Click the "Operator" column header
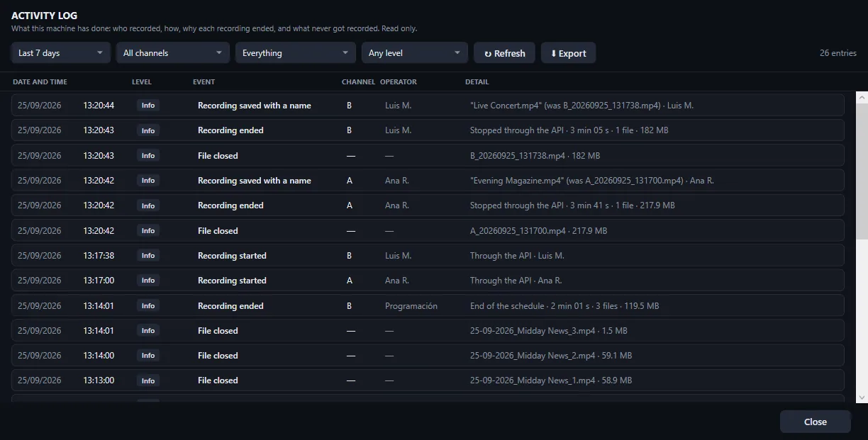The image size is (868, 440). (399, 82)
